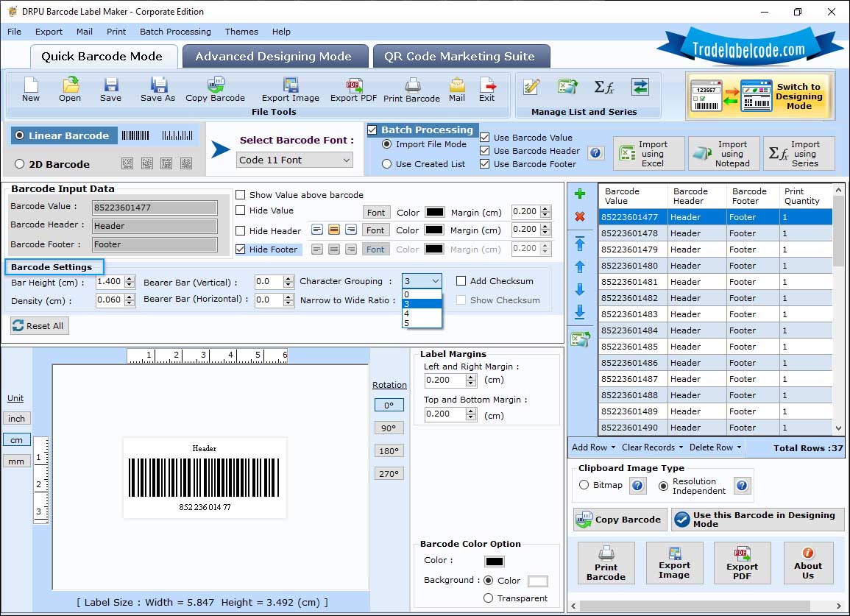This screenshot has height=616, width=850.
Task: Click the Copy Barcode toolbar icon
Action: coord(215,85)
